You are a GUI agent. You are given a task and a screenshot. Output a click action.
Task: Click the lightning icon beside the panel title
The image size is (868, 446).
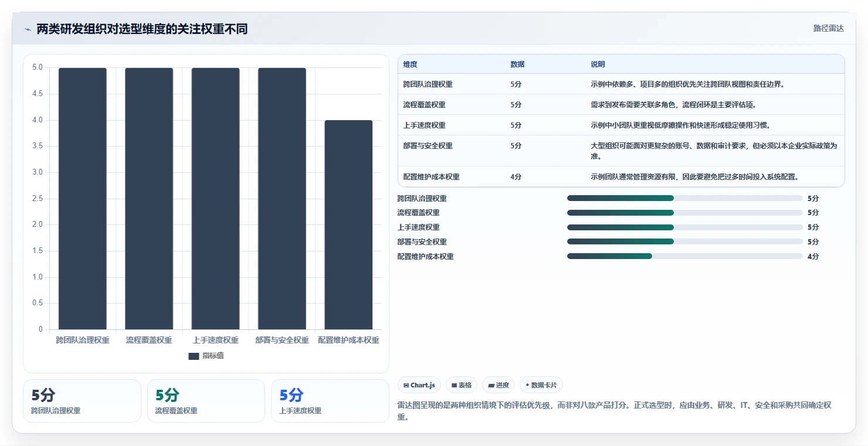coord(28,29)
